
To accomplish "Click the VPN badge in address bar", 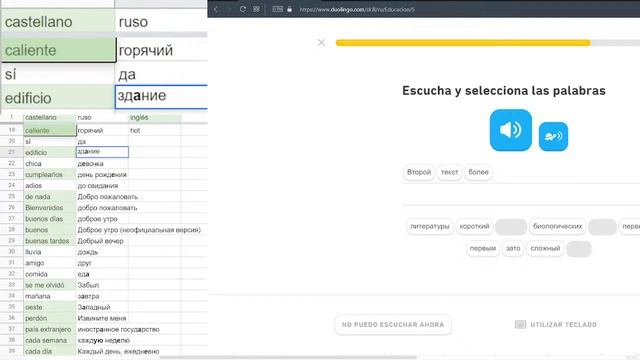I will pos(278,9).
